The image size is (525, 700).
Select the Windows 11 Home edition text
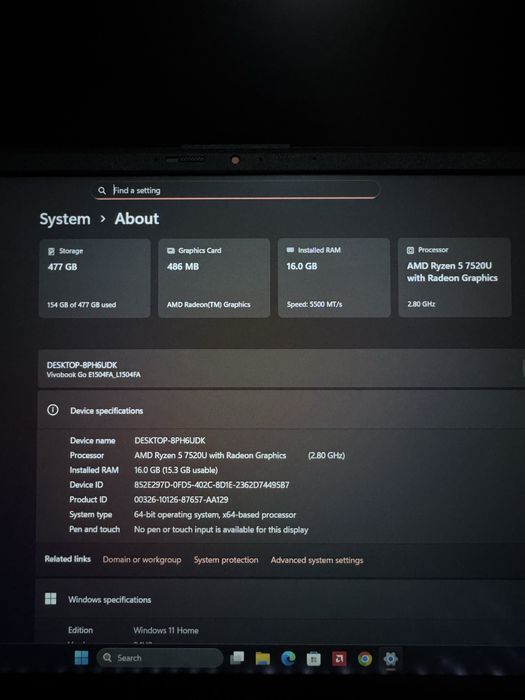click(x=166, y=630)
